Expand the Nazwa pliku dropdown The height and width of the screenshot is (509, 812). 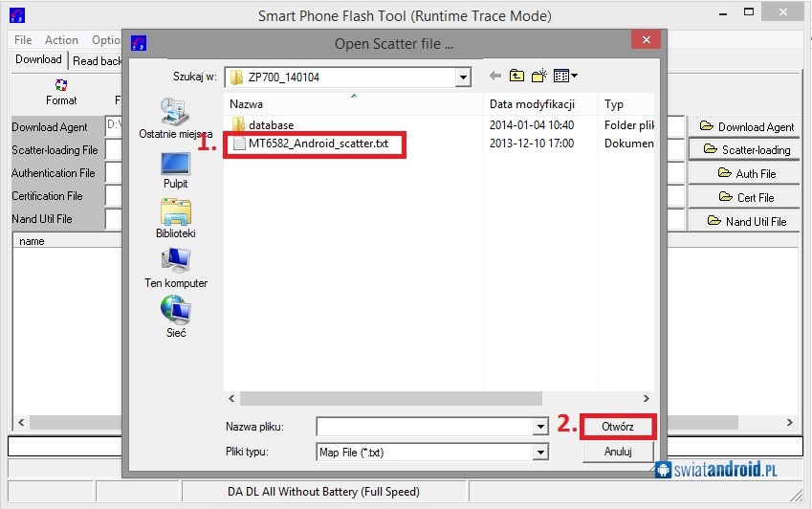pos(540,427)
